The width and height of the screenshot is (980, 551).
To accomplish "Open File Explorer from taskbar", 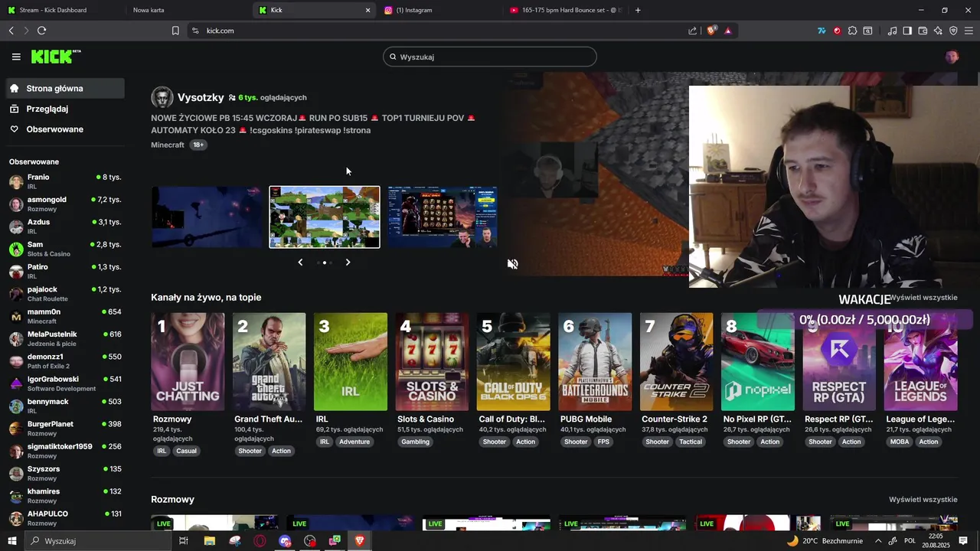I will pyautogui.click(x=210, y=541).
